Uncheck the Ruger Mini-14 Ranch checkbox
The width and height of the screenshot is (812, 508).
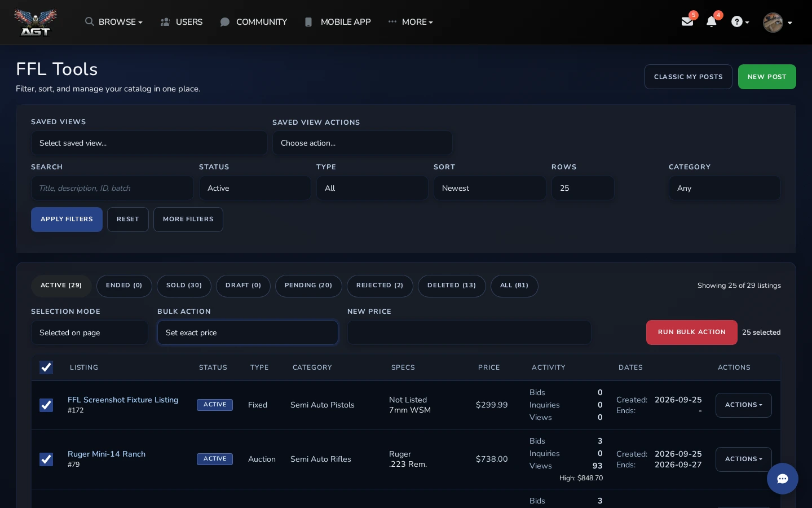pos(46,459)
